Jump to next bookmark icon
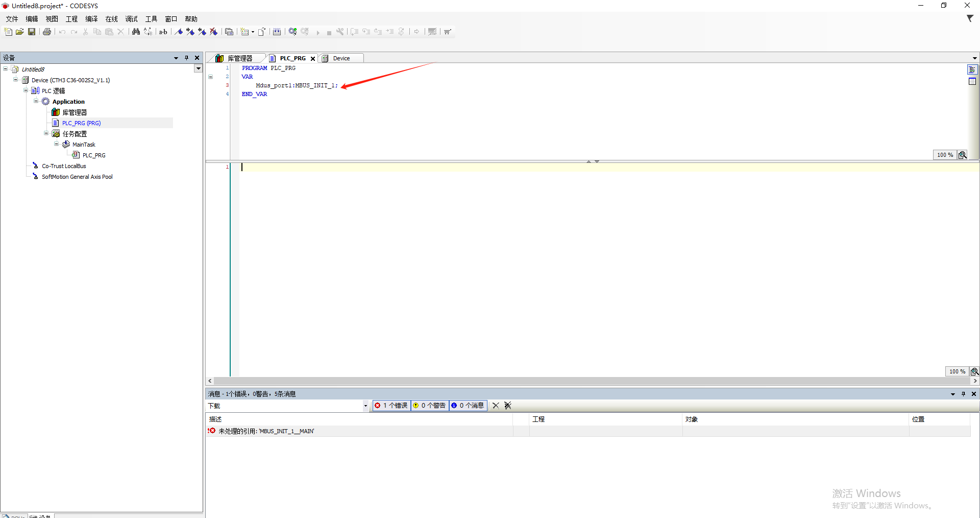The width and height of the screenshot is (980, 518). coord(190,32)
